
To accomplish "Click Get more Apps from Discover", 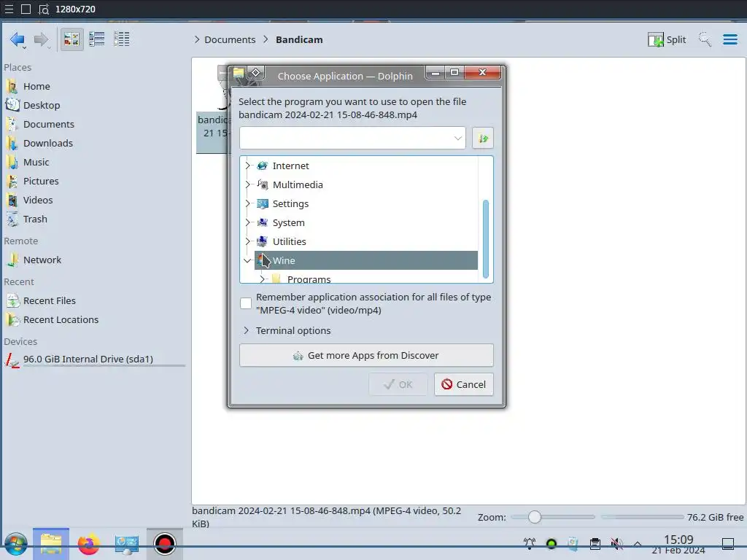I will pyautogui.click(x=366, y=355).
